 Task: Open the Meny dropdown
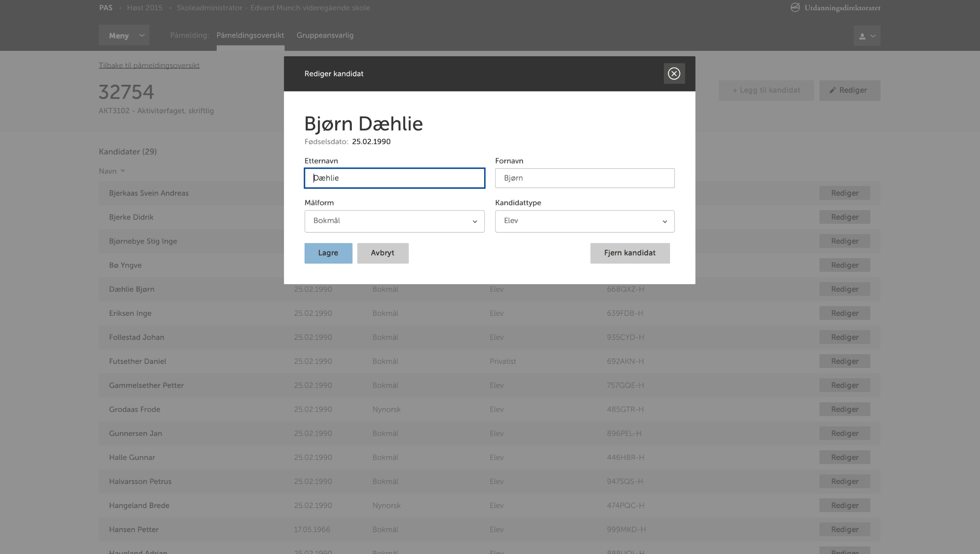pos(124,35)
